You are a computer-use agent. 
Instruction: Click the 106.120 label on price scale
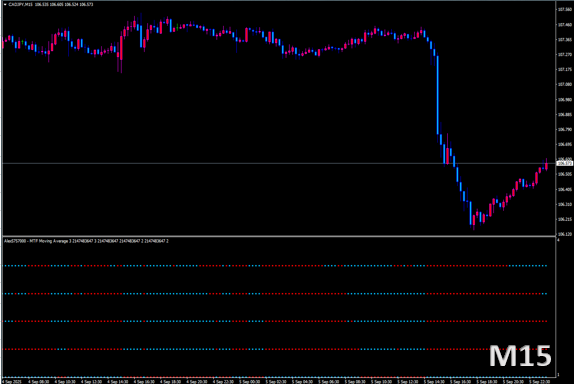564,234
